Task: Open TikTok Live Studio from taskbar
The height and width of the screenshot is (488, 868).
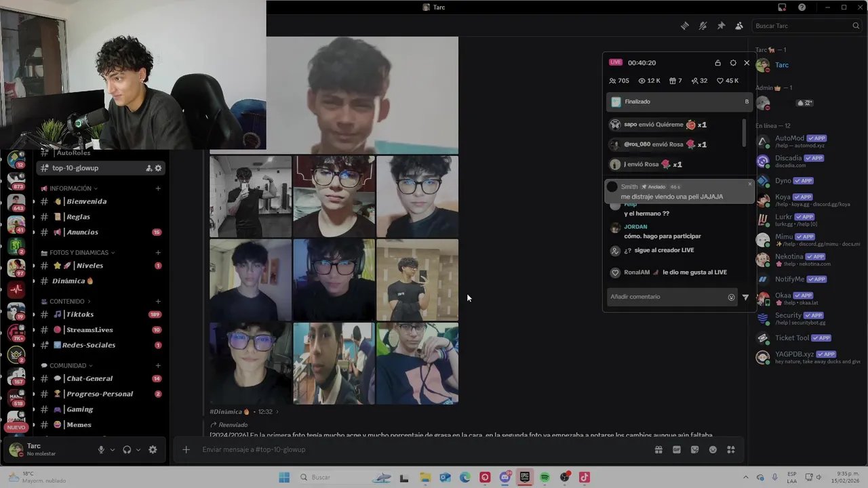Action: 584,477
